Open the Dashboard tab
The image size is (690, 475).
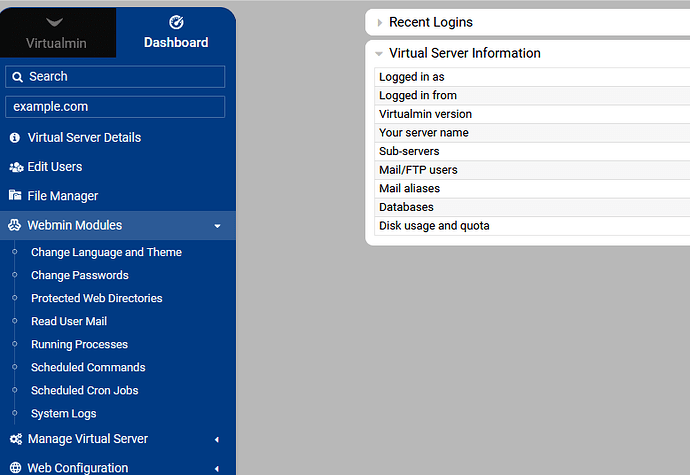(176, 42)
